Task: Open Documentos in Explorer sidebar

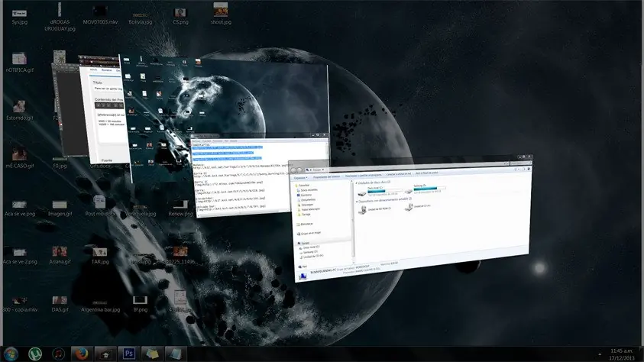Action: tap(306, 200)
